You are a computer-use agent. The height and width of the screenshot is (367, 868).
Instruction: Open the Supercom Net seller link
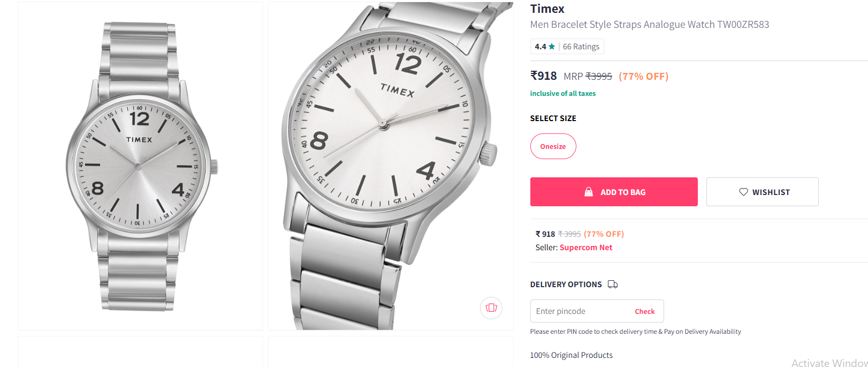pos(585,248)
